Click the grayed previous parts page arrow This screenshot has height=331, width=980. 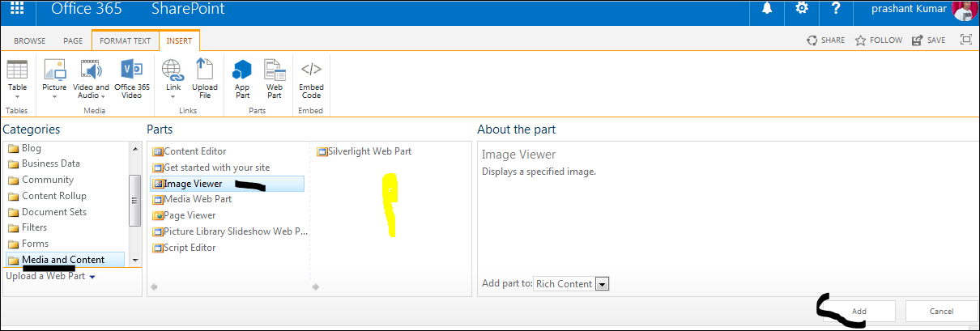(154, 286)
